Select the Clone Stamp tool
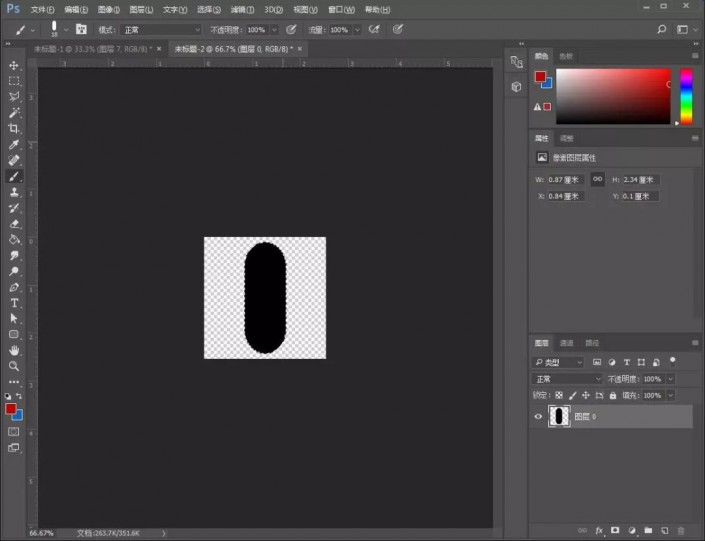 pos(14,192)
